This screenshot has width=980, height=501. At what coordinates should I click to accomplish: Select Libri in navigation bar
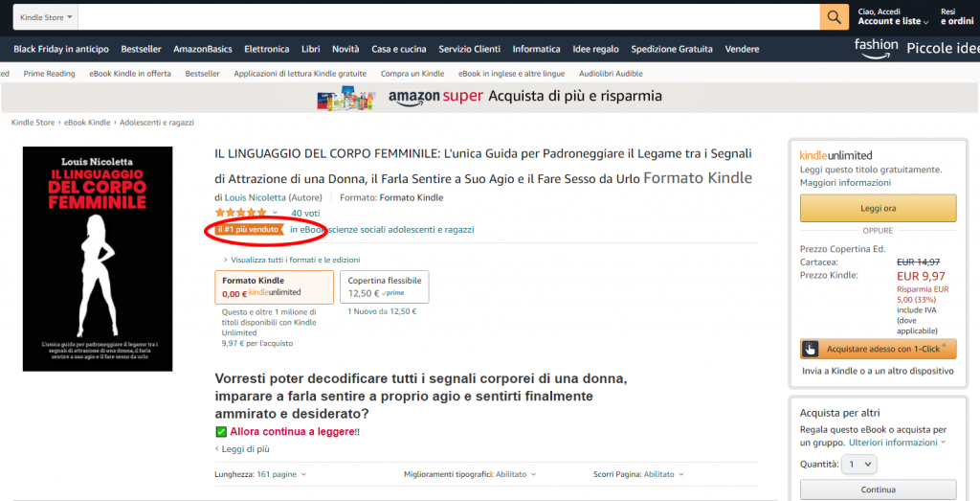tap(311, 49)
